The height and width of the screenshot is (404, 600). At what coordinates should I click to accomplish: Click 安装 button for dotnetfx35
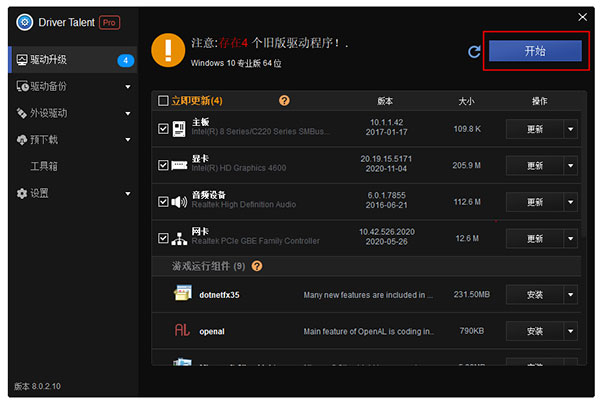point(534,294)
